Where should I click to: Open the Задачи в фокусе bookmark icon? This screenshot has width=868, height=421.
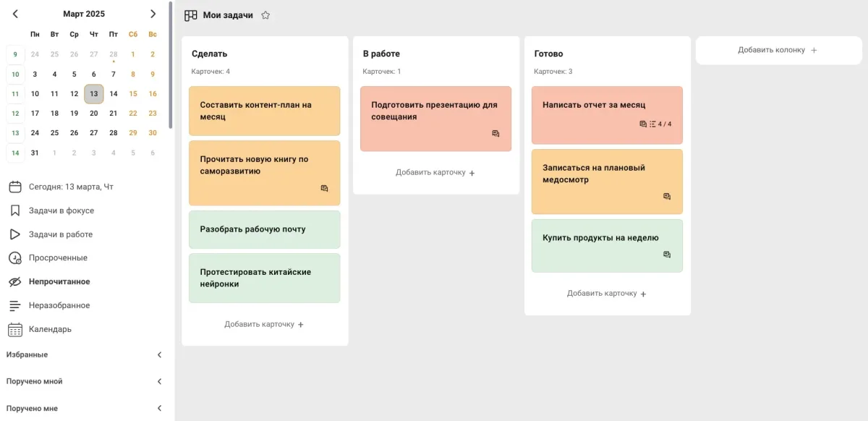point(14,210)
